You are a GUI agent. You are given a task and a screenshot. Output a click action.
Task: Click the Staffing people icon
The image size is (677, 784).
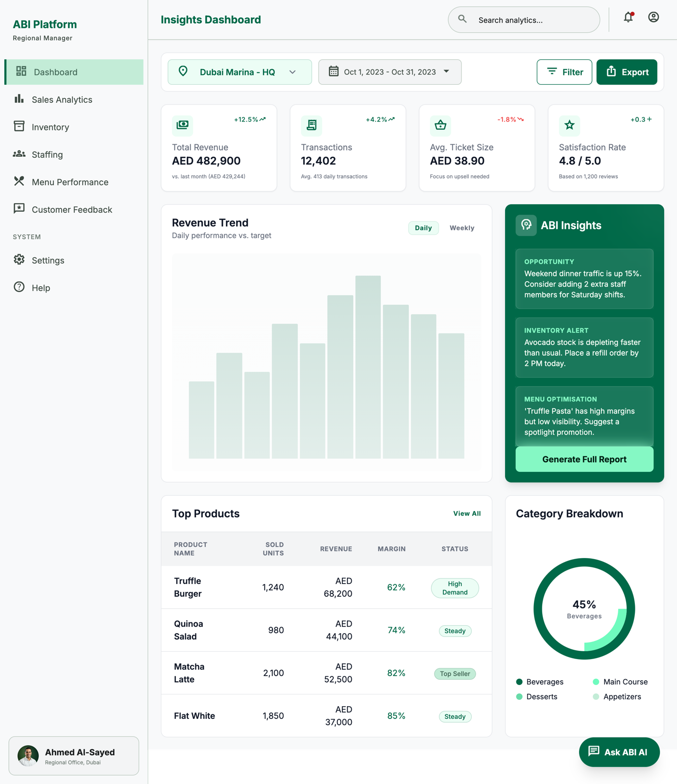click(19, 154)
